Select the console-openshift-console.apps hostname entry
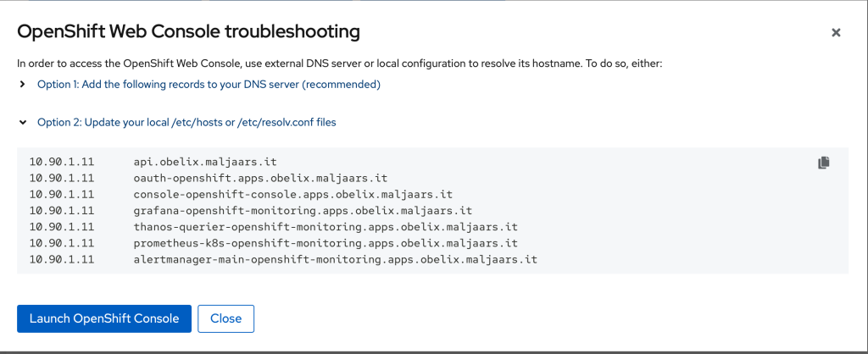 pyautogui.click(x=293, y=195)
